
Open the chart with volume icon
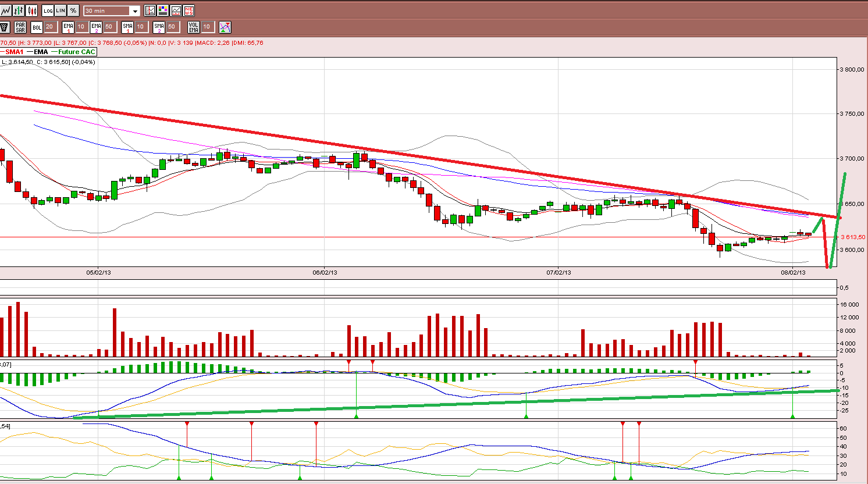(176, 10)
